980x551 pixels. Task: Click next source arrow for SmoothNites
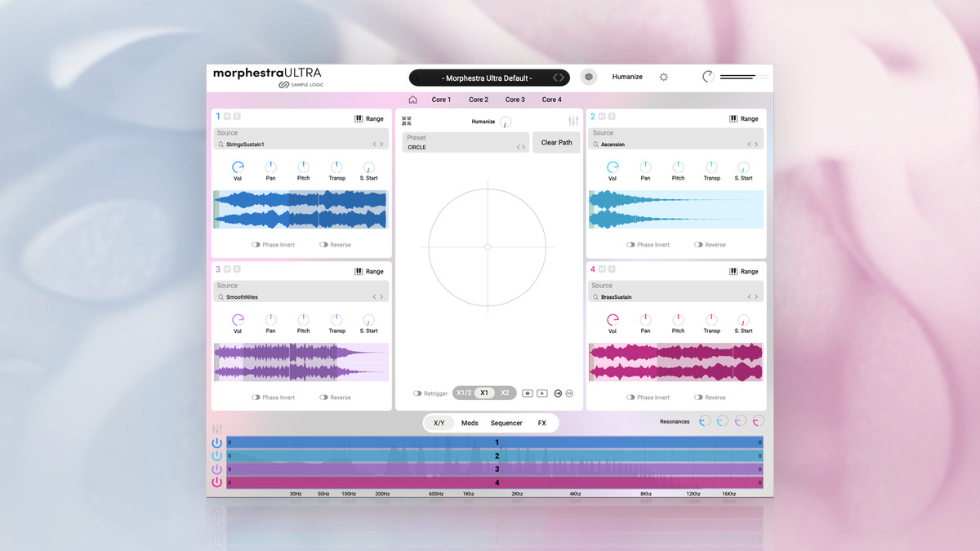(381, 297)
